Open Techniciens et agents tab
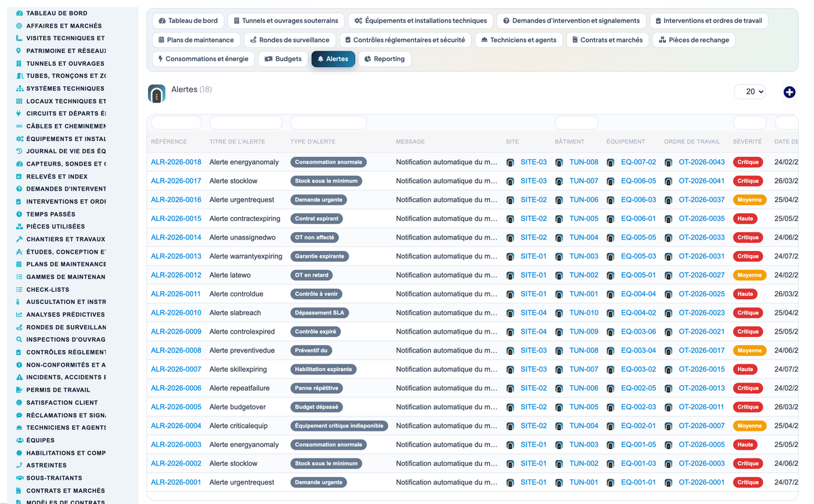Image resolution: width=814 pixels, height=504 pixels. (519, 40)
